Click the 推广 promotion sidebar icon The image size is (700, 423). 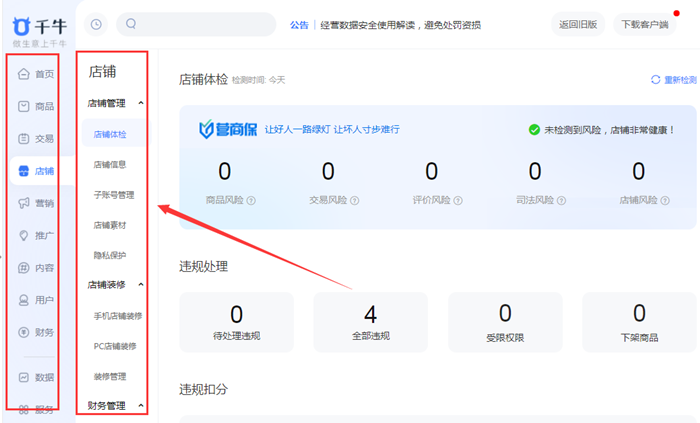point(24,236)
